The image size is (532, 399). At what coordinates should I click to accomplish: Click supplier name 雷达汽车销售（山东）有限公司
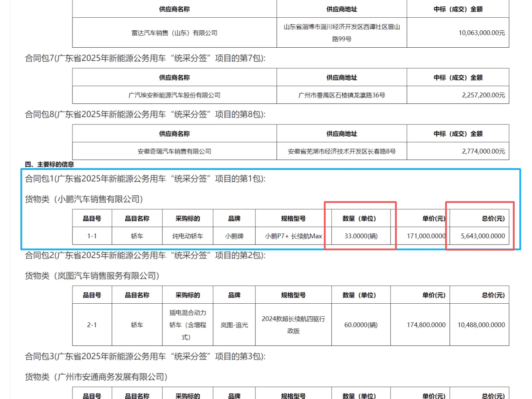click(x=174, y=33)
